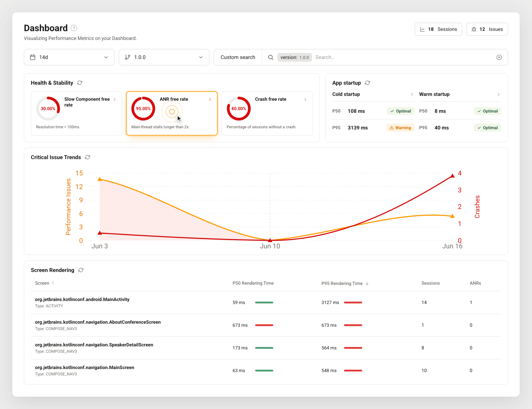The height and width of the screenshot is (409, 532).
Task: Click the Jun 16 crashes data point
Action: point(453,176)
